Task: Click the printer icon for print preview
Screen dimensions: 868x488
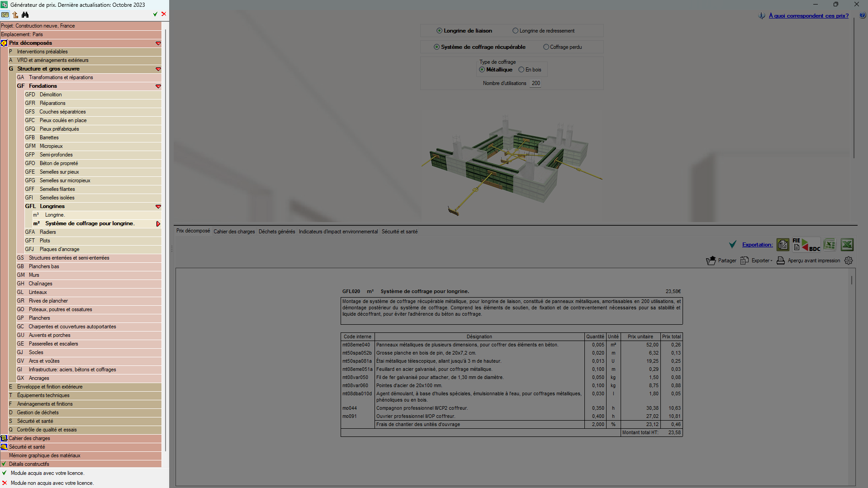Action: click(x=781, y=261)
